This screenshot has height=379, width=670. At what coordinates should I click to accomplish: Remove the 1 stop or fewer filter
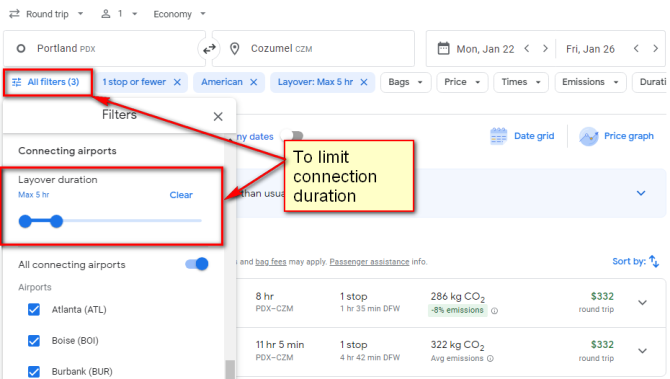pos(177,82)
